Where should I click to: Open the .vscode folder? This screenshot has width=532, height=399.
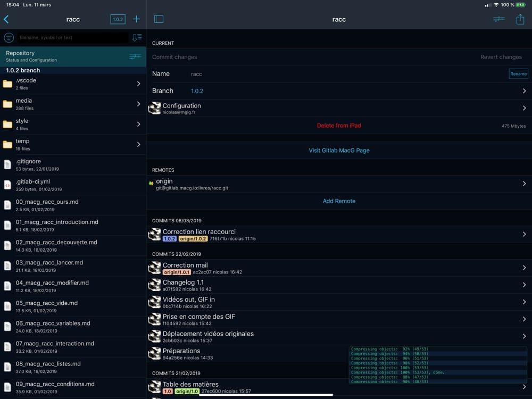coord(73,84)
